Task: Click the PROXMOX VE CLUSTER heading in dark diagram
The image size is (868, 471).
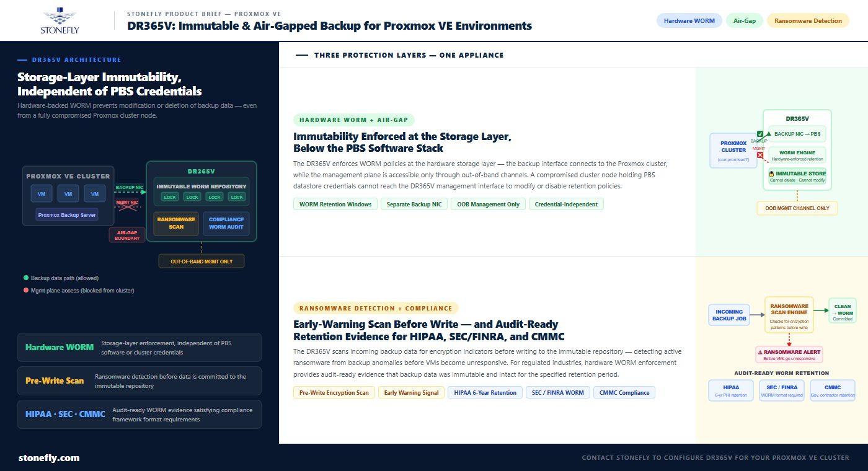Action: [68, 176]
